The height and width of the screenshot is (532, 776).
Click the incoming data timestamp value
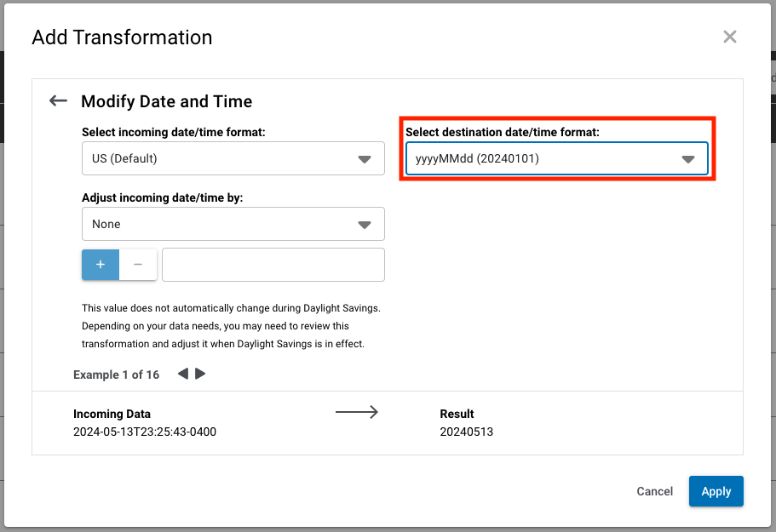pos(145,432)
